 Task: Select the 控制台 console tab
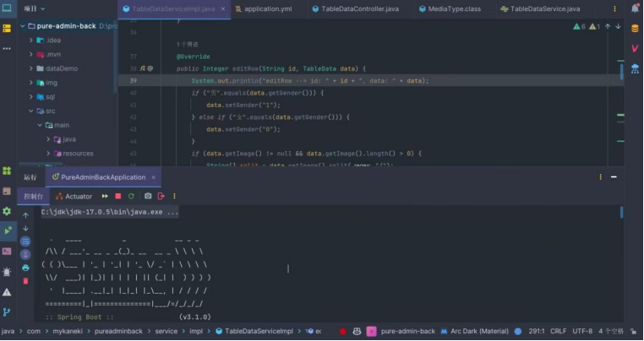33,196
